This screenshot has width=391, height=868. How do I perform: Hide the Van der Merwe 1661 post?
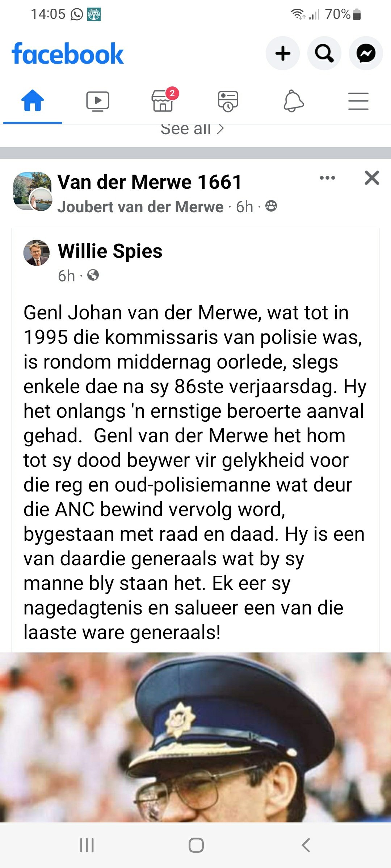pyautogui.click(x=372, y=178)
